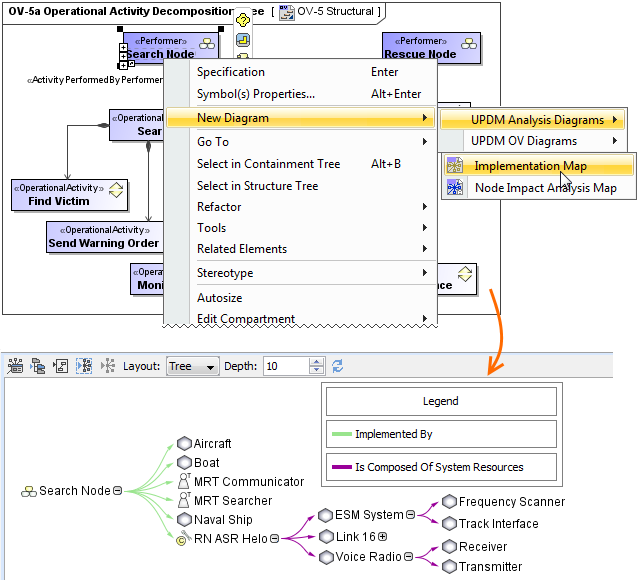Screen dimensions: 637x580
Task: Click the first tree toolbar icon
Action: (x=15, y=366)
